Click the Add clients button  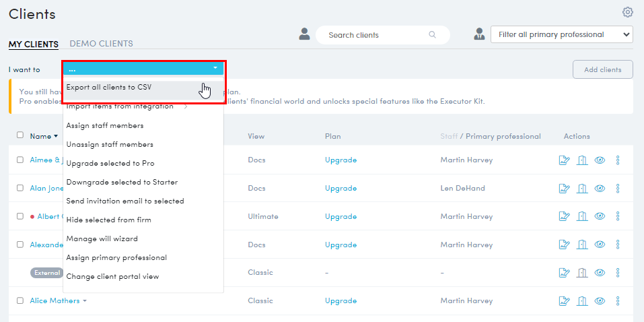point(602,69)
